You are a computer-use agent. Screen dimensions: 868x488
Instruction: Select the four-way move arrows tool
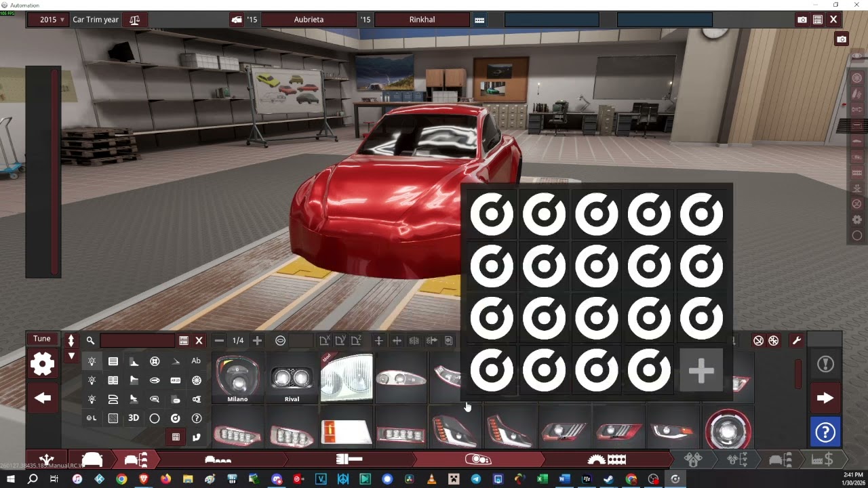[x=397, y=340]
